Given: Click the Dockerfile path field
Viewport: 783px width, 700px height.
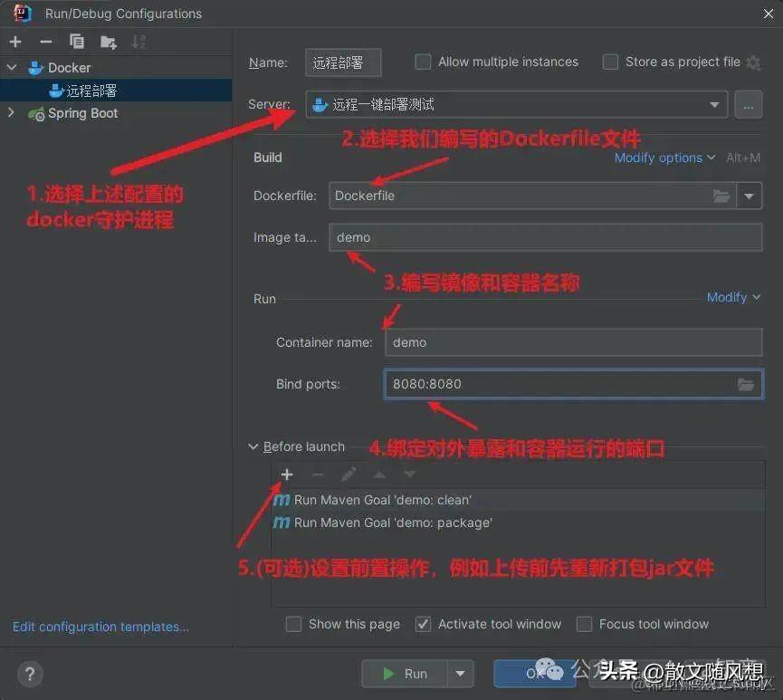Looking at the screenshot, I should (532, 196).
